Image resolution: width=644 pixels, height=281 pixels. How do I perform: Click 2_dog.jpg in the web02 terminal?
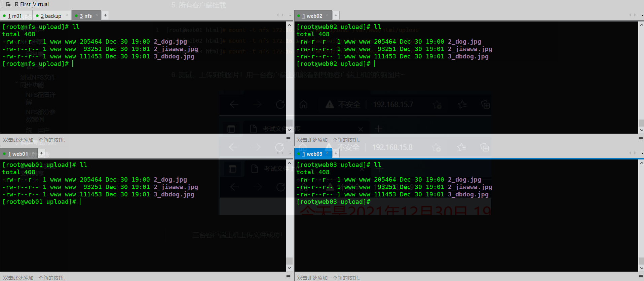(x=464, y=42)
